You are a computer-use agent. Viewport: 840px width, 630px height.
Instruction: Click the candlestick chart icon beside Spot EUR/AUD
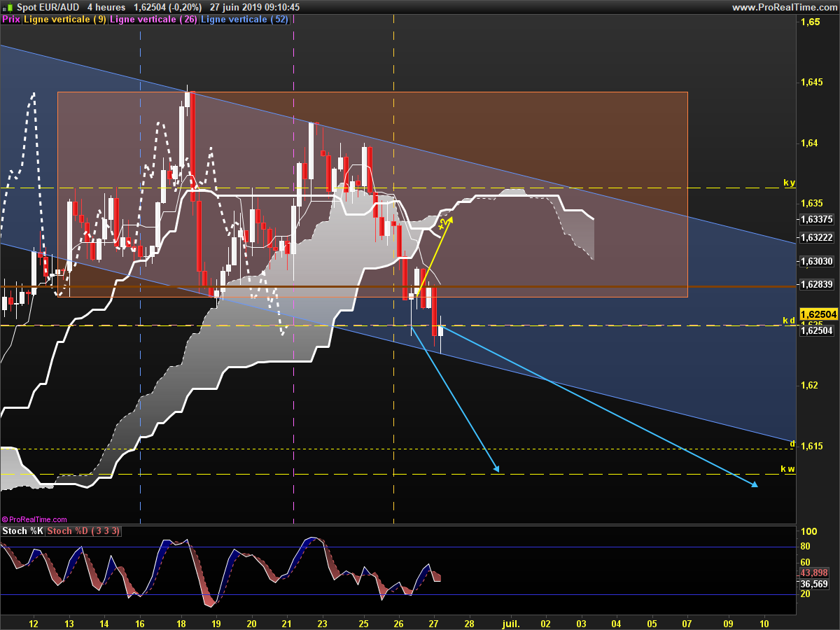pyautogui.click(x=6, y=7)
